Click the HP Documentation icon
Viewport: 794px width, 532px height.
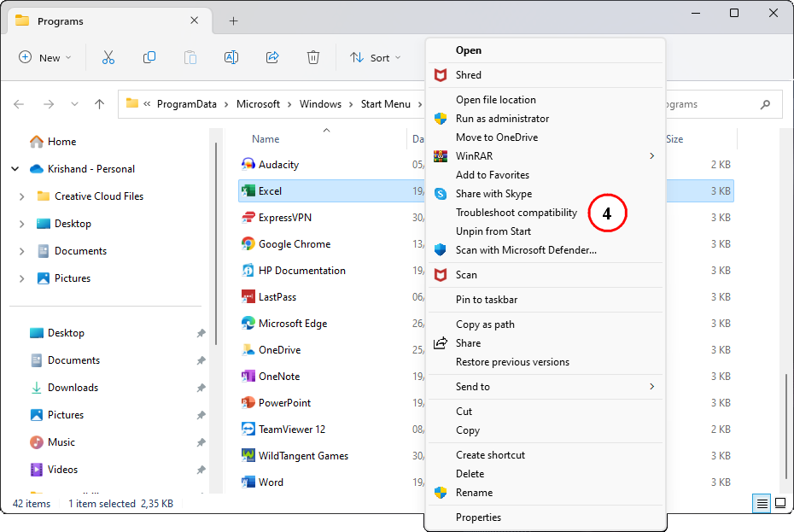click(248, 270)
